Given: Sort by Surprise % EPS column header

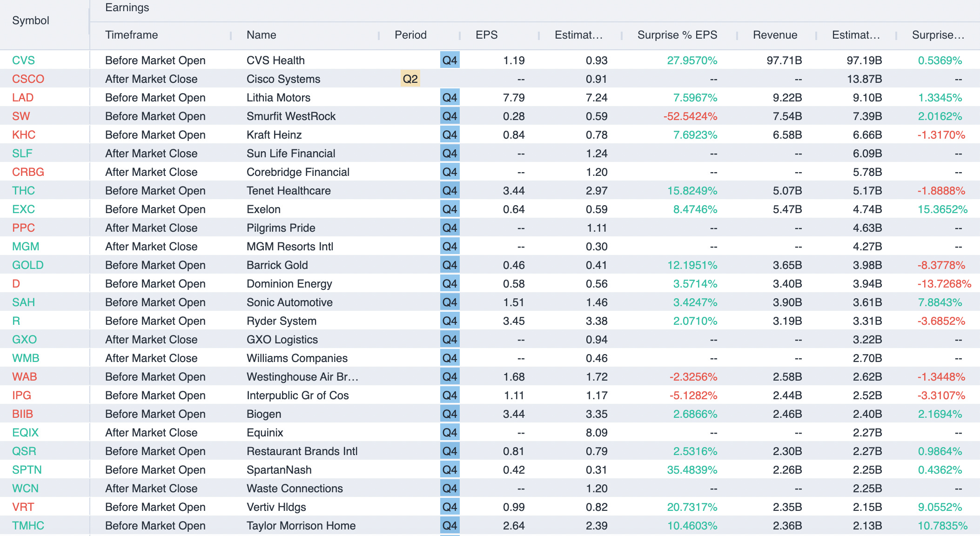Looking at the screenshot, I should 677,35.
